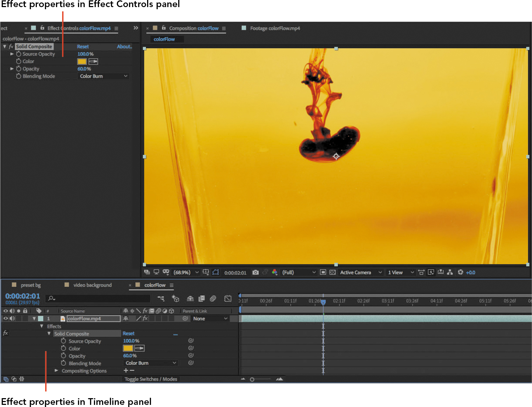
Task: Click the zoom in mountain icon in timeline
Action: (280, 379)
